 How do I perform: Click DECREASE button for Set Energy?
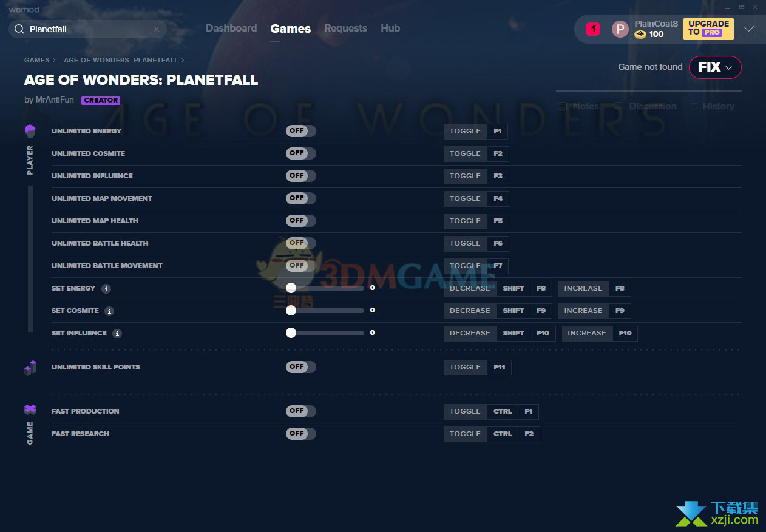470,289
